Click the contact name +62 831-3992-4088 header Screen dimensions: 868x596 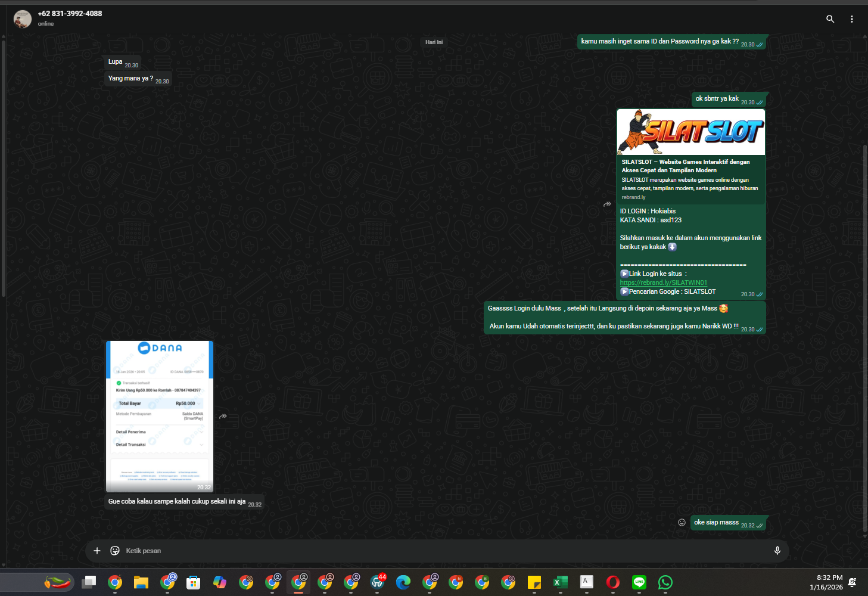70,13
